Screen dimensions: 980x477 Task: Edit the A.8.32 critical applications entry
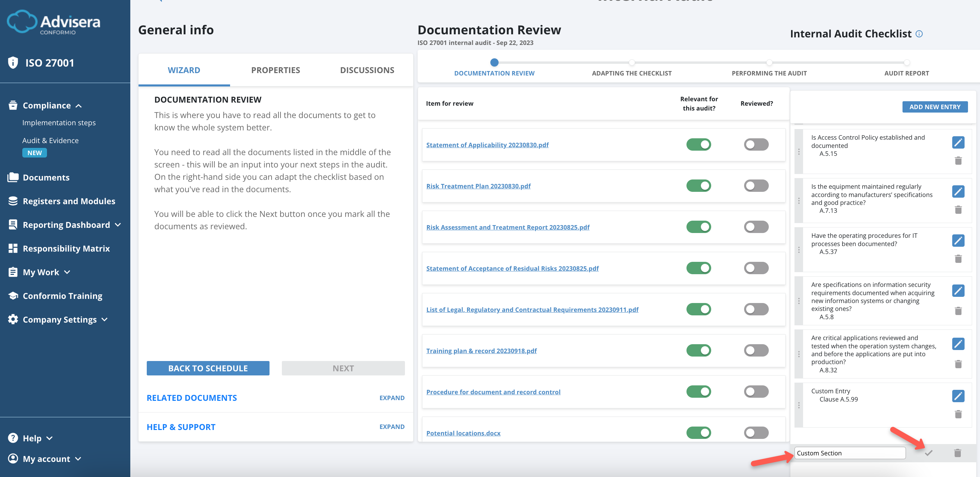[x=958, y=344]
